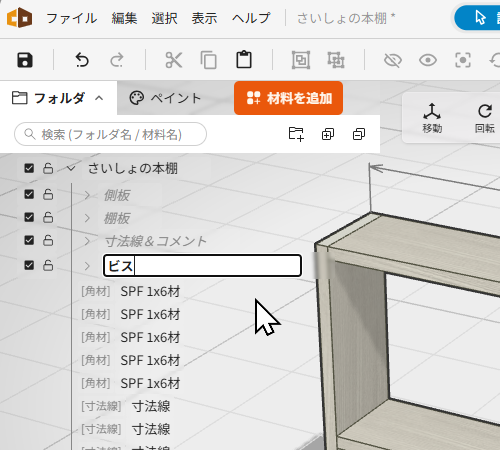
Task: Select the 移動 move tool
Action: click(x=432, y=118)
